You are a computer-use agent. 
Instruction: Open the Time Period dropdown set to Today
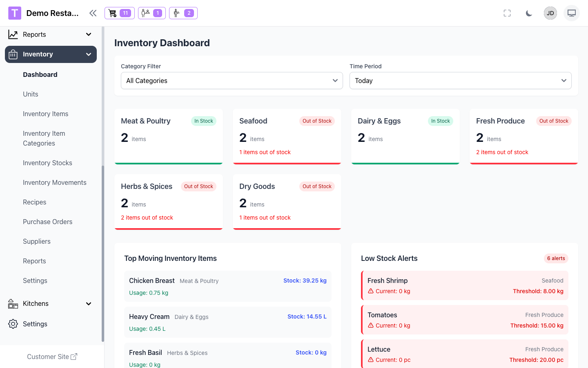pos(460,81)
